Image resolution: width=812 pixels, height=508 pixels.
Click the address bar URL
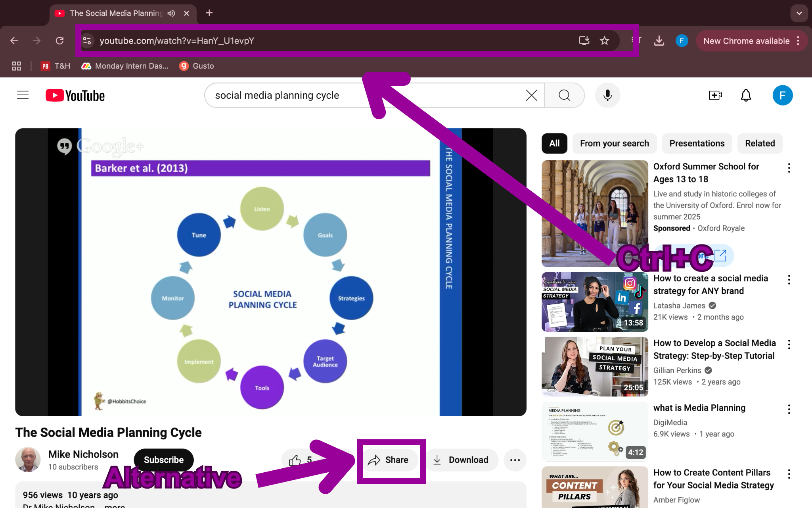click(177, 41)
